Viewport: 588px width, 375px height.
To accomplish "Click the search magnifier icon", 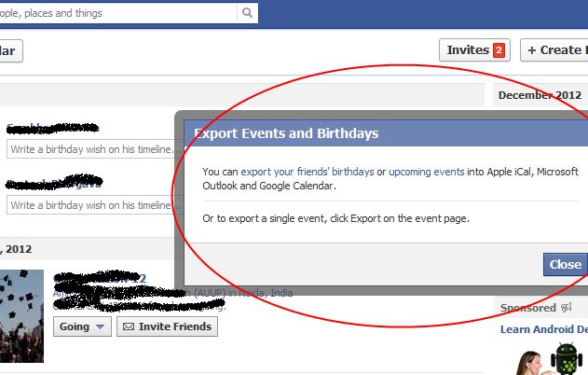I will point(247,14).
